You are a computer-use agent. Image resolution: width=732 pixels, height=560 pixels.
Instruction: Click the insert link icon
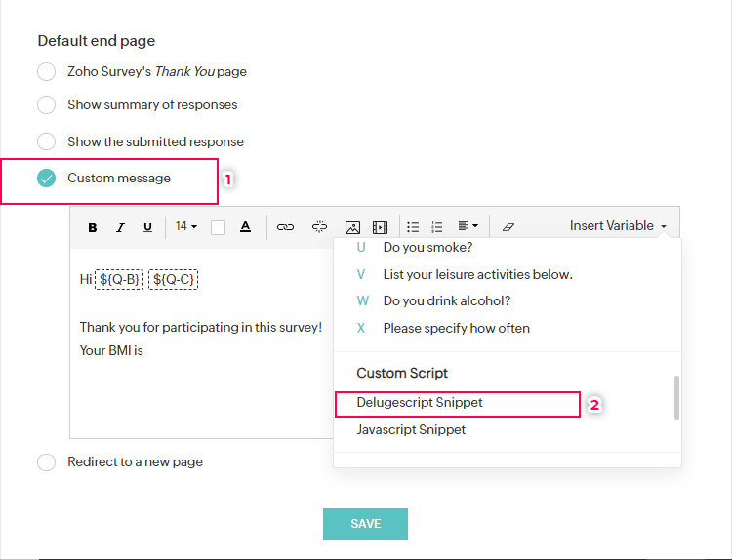[285, 227]
